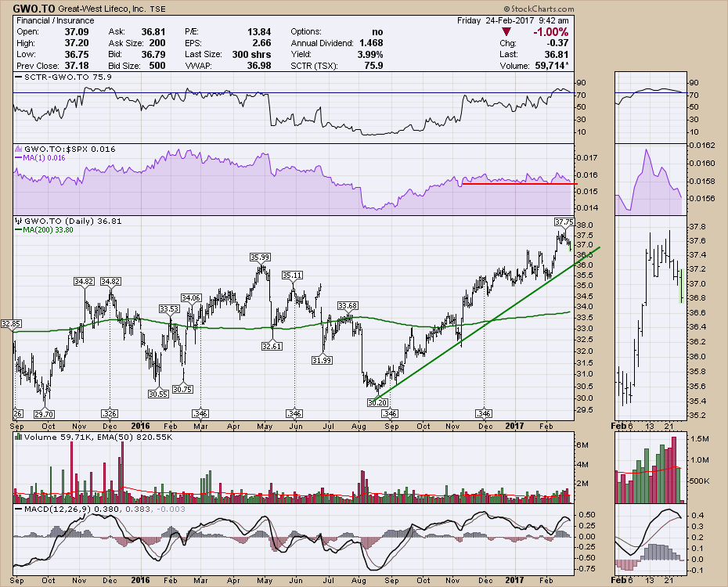Click the EPS value 2.66
The image size is (728, 587).
point(262,43)
